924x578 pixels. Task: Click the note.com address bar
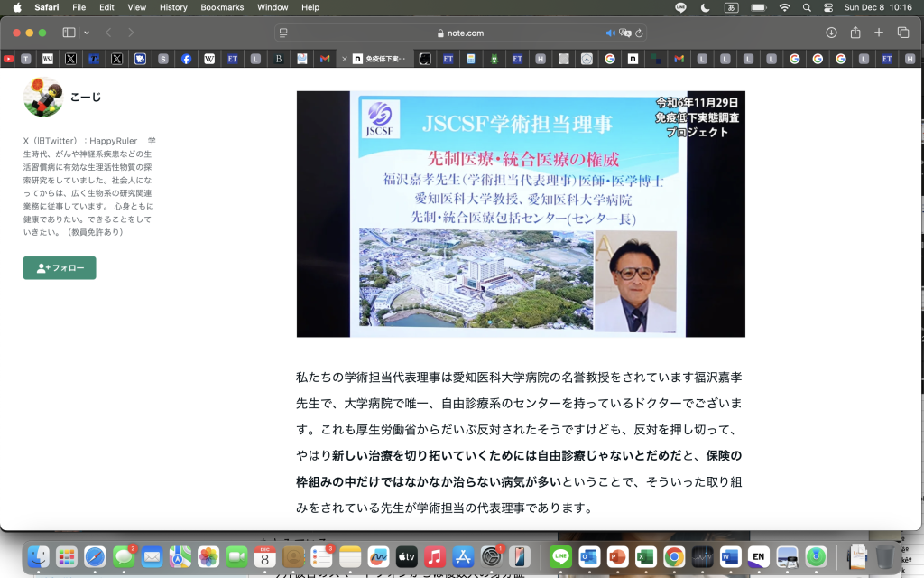[x=460, y=33]
